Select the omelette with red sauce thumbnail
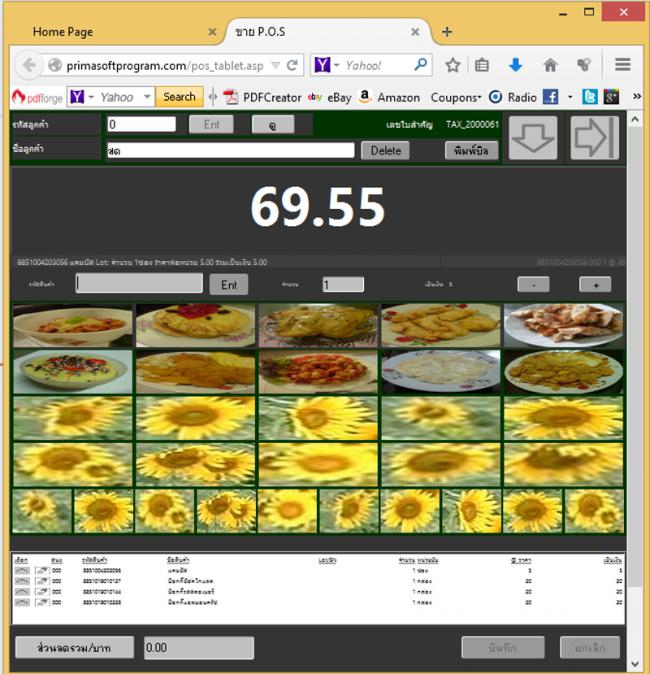The height and width of the screenshot is (674, 650). (x=196, y=325)
